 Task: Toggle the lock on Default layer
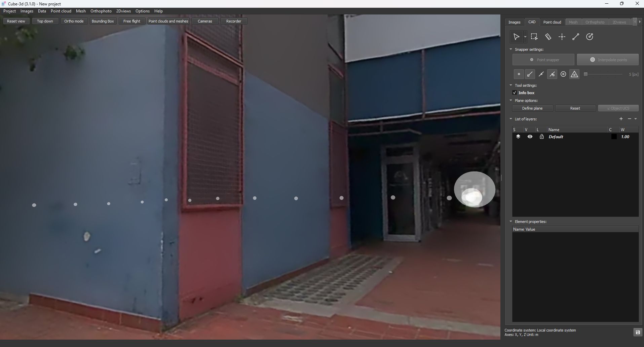pyautogui.click(x=541, y=137)
